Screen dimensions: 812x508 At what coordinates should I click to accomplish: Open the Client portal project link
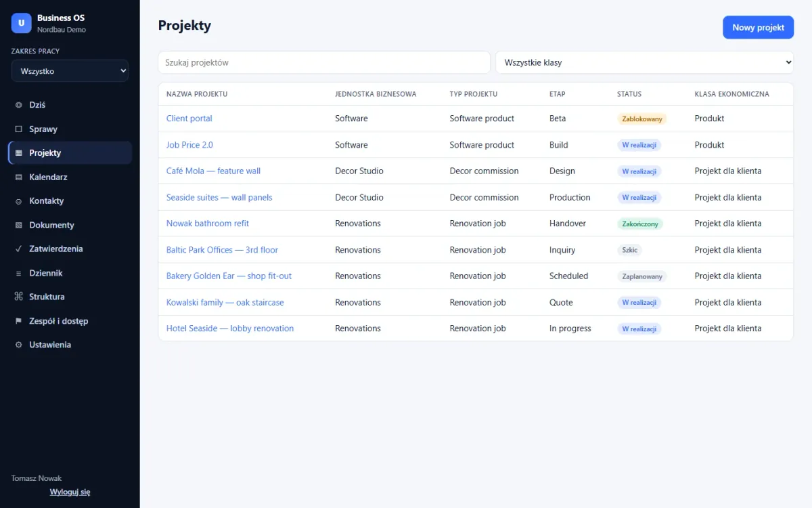click(189, 119)
